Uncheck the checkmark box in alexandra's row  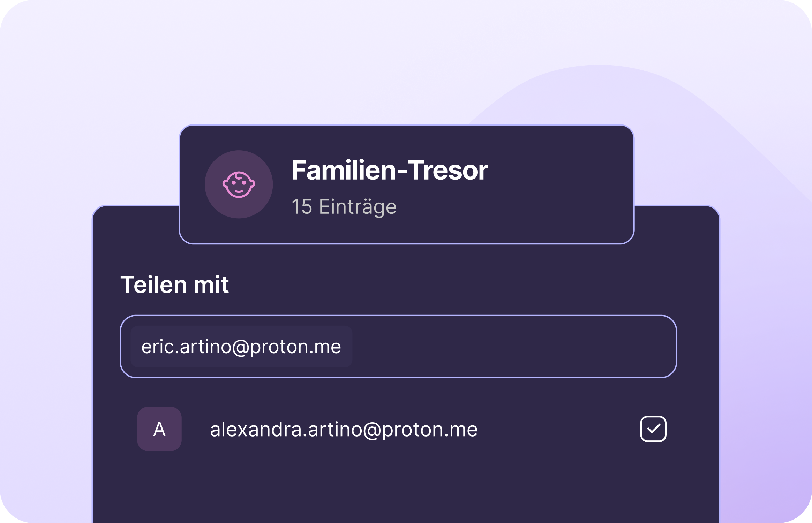pos(653,429)
